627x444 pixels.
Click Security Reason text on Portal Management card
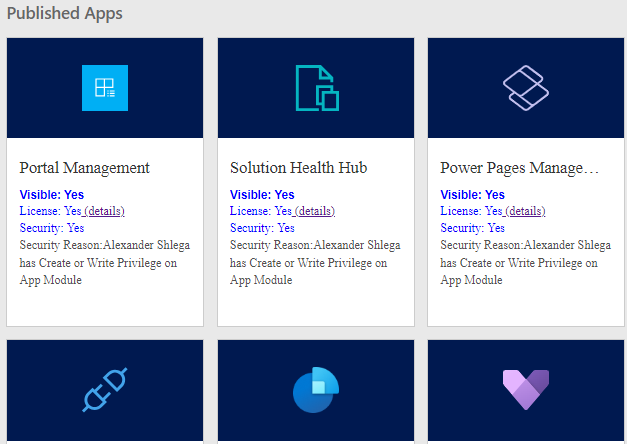104,262
